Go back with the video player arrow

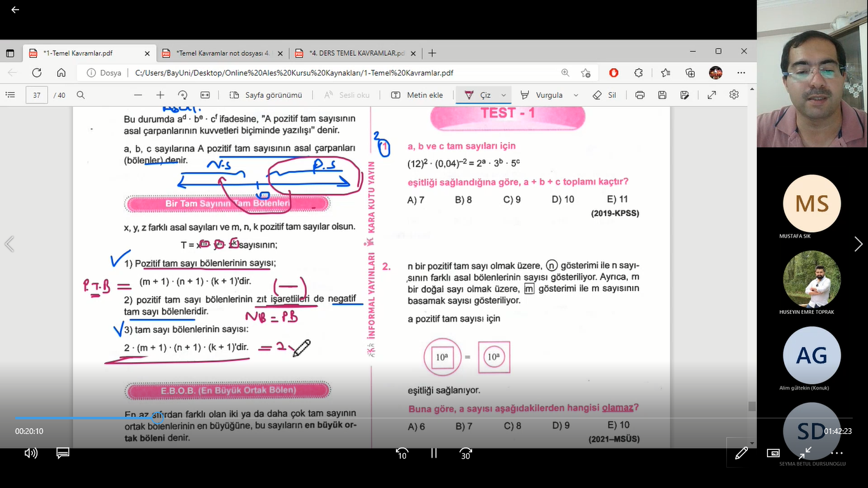pyautogui.click(x=15, y=10)
